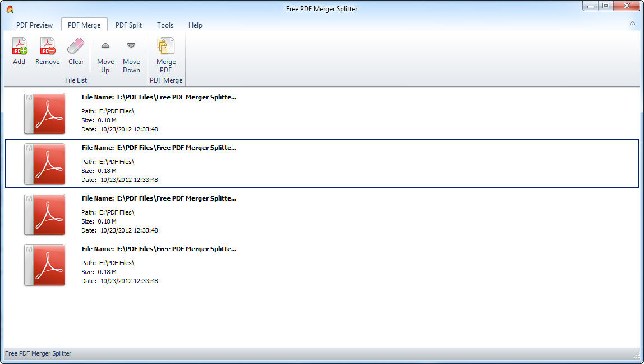The width and height of the screenshot is (644, 364).
Task: Click 'Free PDF Merger Splitter' status bar text
Action: [38, 353]
